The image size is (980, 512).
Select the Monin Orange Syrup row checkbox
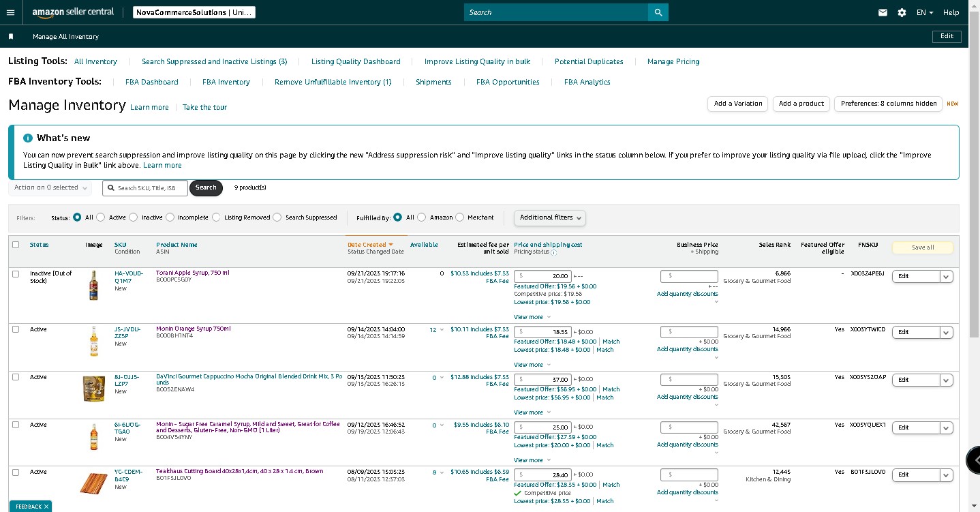click(x=16, y=329)
